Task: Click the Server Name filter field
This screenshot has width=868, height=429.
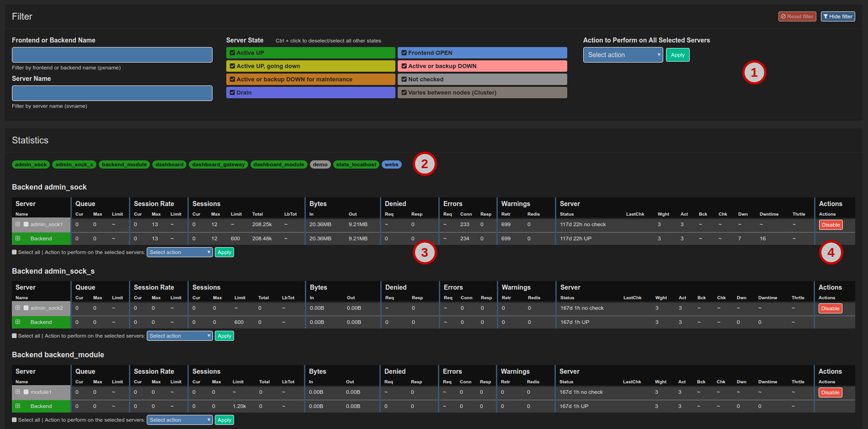Action: 112,93
